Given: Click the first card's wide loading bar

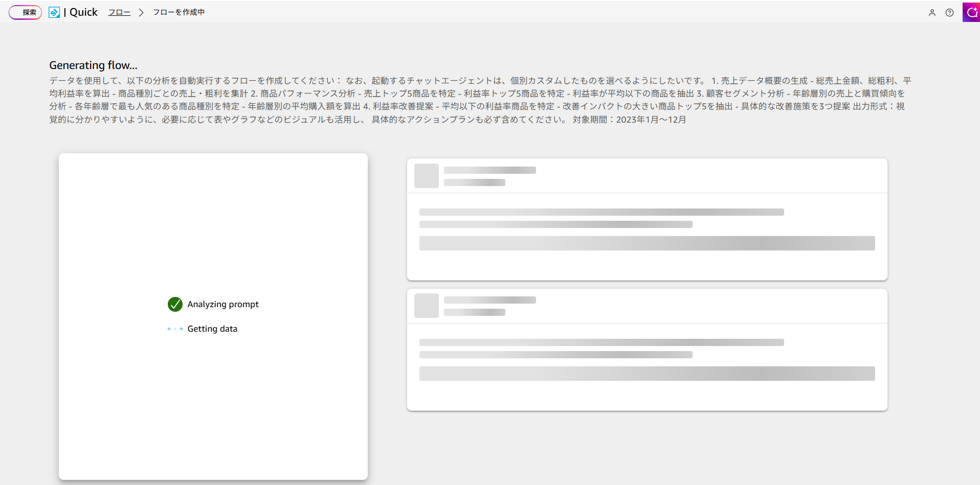Looking at the screenshot, I should [647, 243].
